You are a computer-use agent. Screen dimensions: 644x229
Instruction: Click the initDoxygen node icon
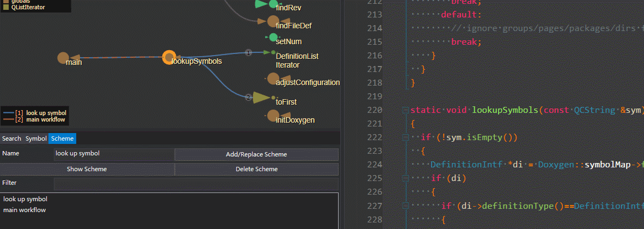[273, 116]
